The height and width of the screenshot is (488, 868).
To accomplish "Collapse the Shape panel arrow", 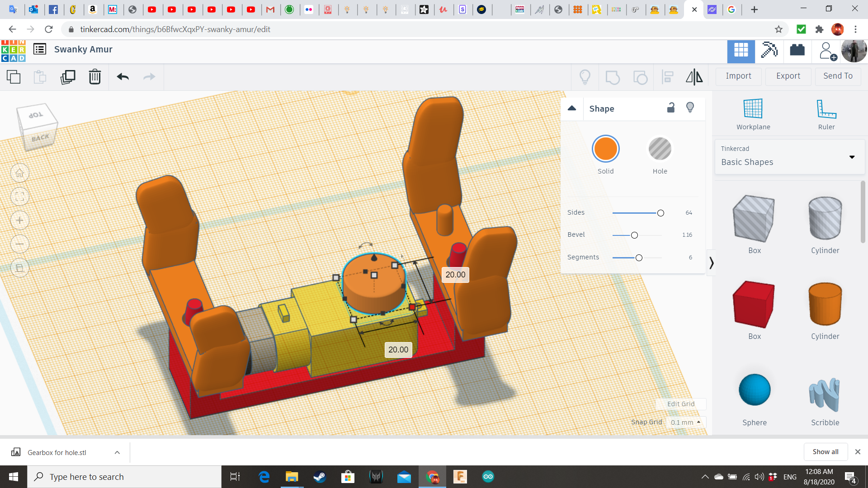I will point(572,108).
